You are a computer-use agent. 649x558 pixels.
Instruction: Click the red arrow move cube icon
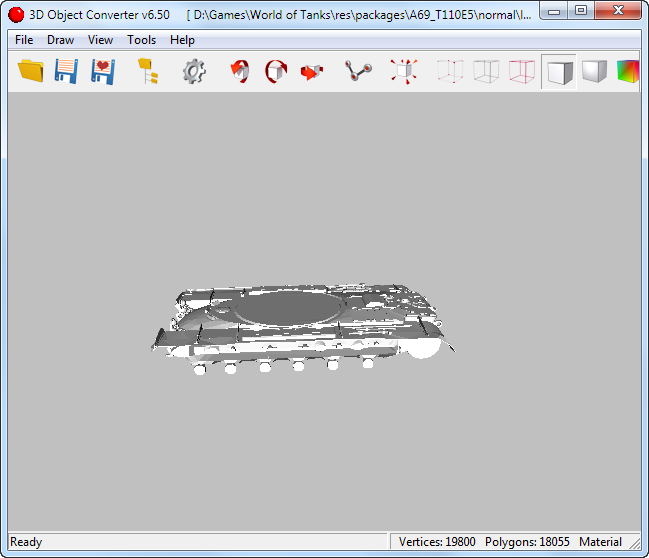click(312, 72)
